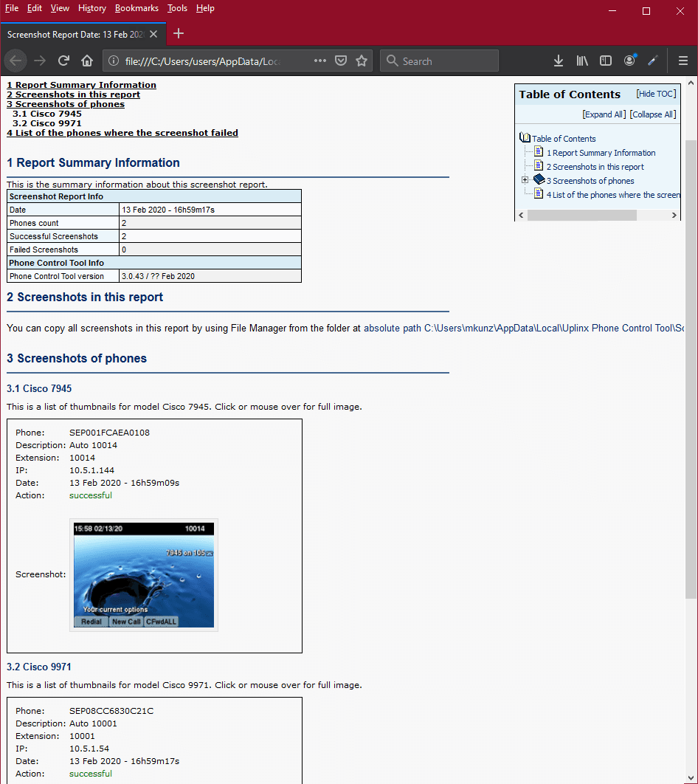
Task: Click Expand All in Table of Contents
Action: tap(604, 114)
